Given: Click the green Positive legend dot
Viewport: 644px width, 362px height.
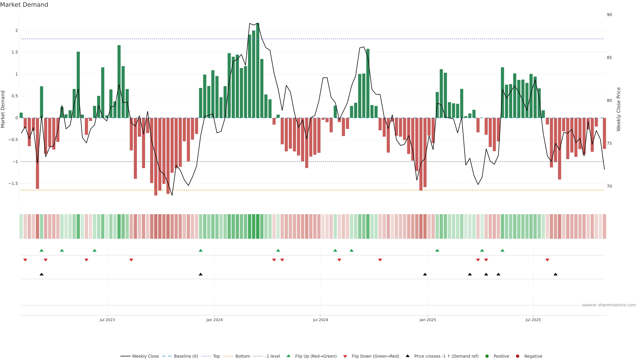Looking at the screenshot, I should click(x=487, y=356).
